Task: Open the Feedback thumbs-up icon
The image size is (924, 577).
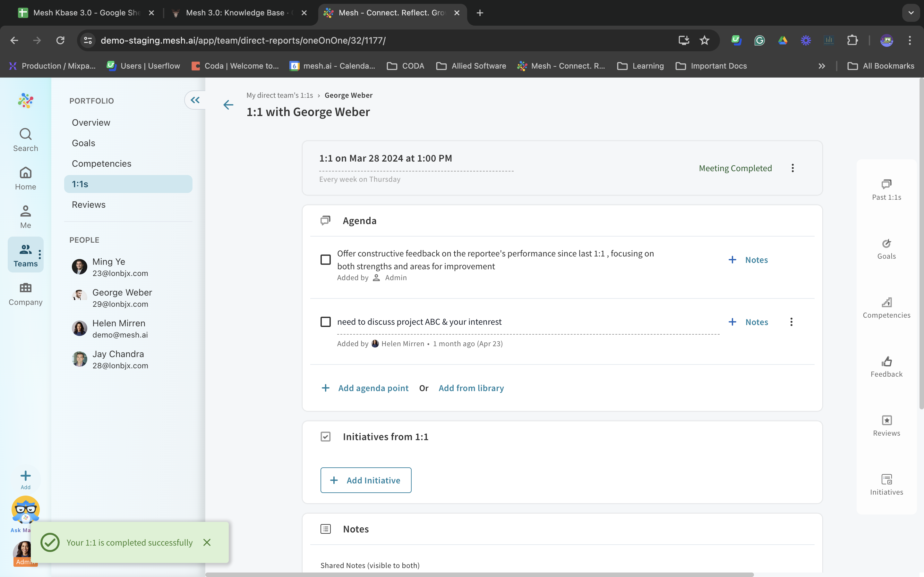Action: click(886, 361)
